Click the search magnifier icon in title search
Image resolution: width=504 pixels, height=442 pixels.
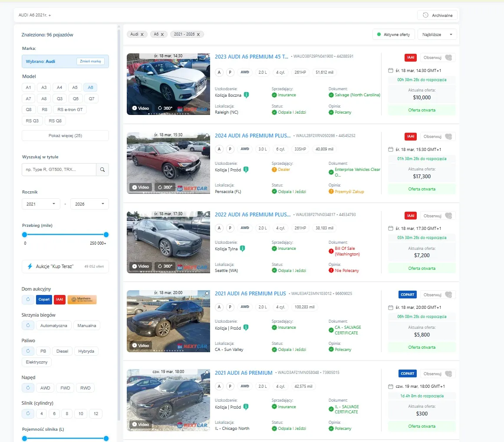pos(102,170)
